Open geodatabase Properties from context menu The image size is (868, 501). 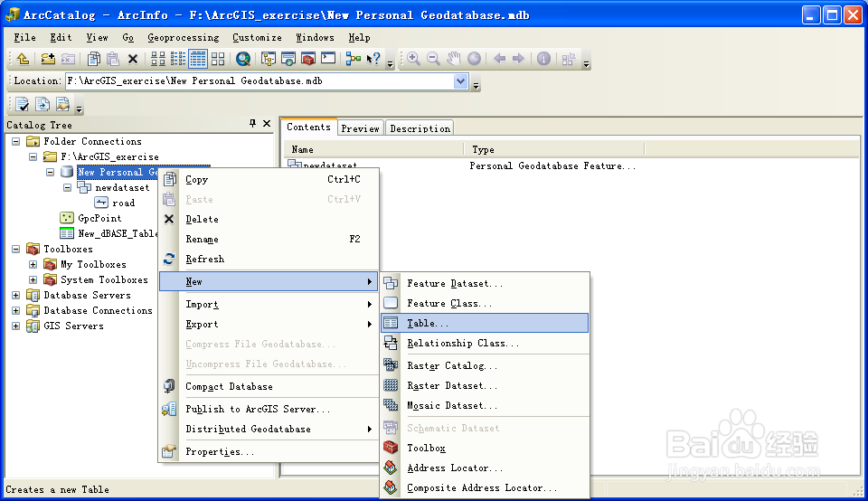269,452
